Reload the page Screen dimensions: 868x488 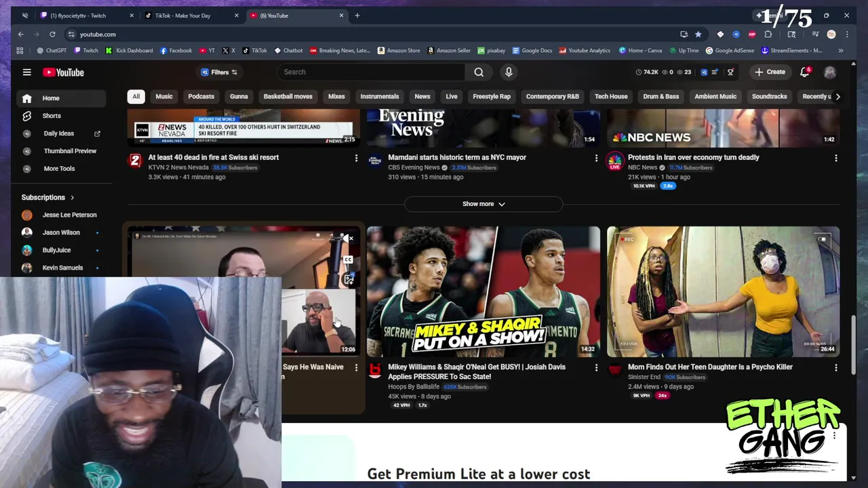click(52, 34)
